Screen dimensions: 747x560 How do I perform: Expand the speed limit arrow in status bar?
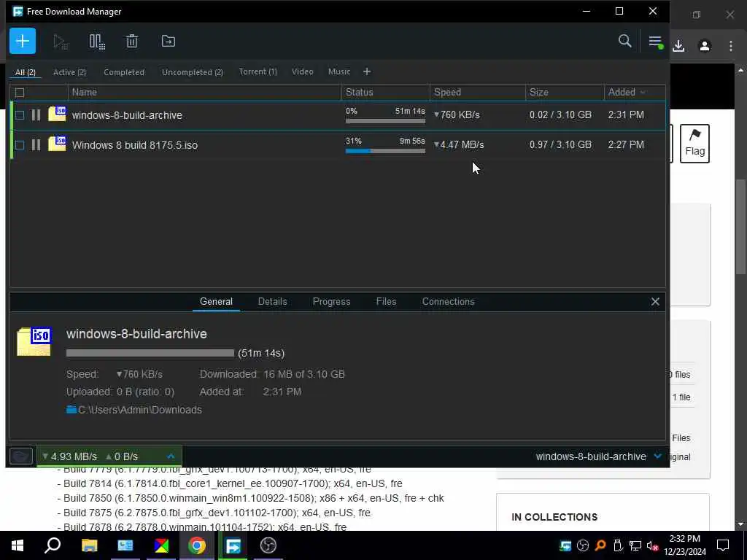click(171, 456)
